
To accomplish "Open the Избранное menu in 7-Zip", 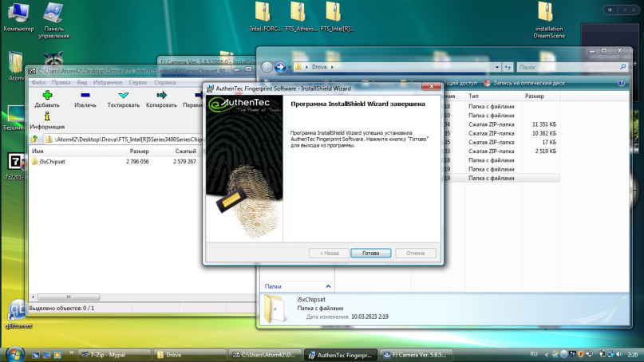I will (x=107, y=82).
